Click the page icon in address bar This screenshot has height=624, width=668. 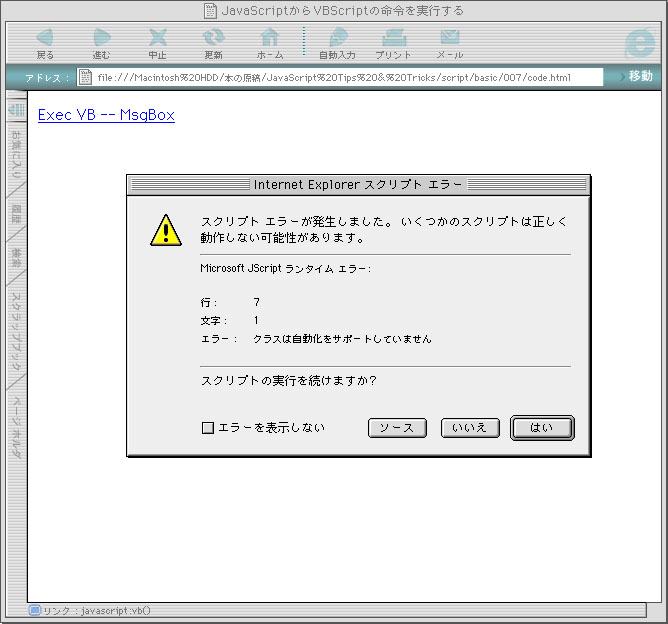click(85, 77)
